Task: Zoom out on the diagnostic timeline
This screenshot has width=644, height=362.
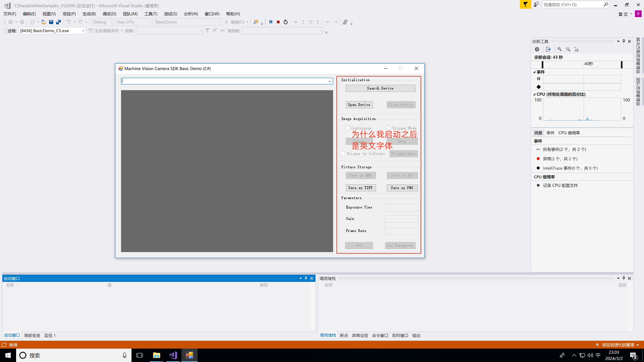Action: click(x=568, y=49)
